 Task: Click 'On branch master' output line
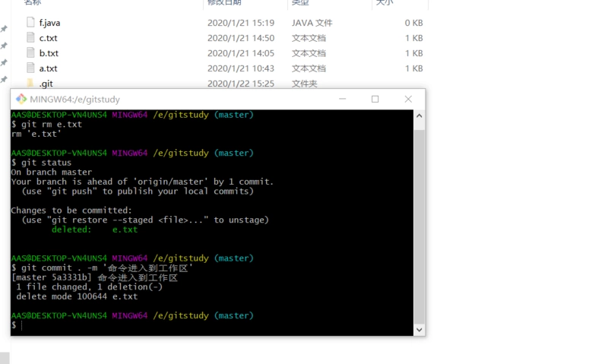(52, 172)
